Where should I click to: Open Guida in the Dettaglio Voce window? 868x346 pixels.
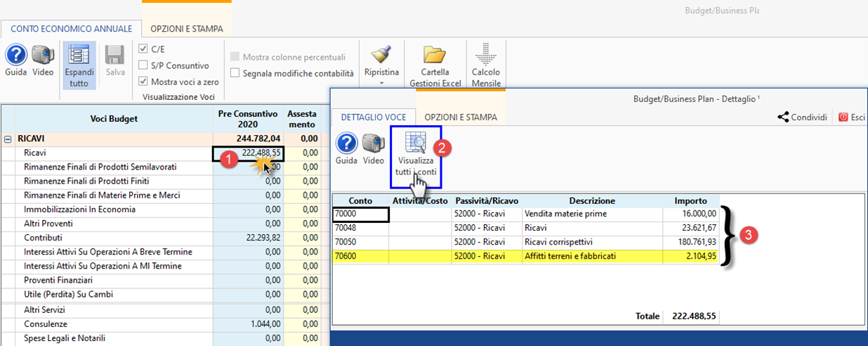click(x=347, y=143)
